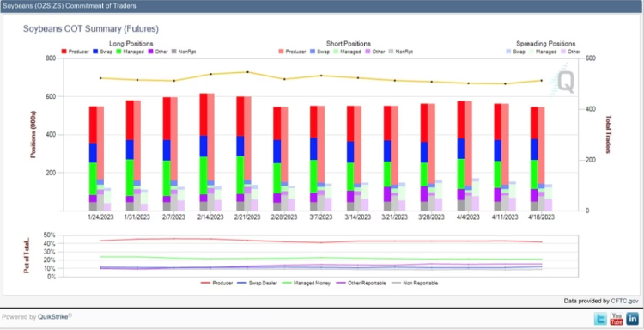The image size is (644, 330).
Task: Toggle Other long positions legend entry
Action: click(157, 52)
